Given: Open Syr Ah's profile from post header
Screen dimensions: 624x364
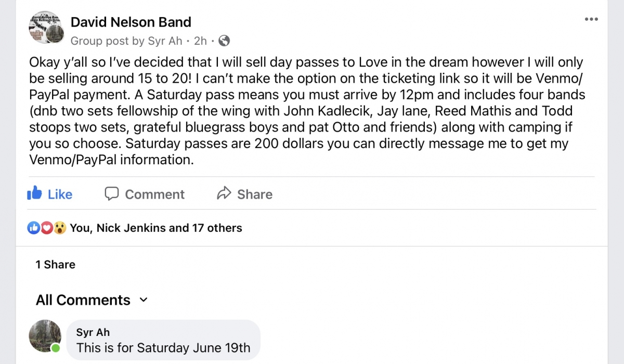Looking at the screenshot, I should click(x=166, y=41).
